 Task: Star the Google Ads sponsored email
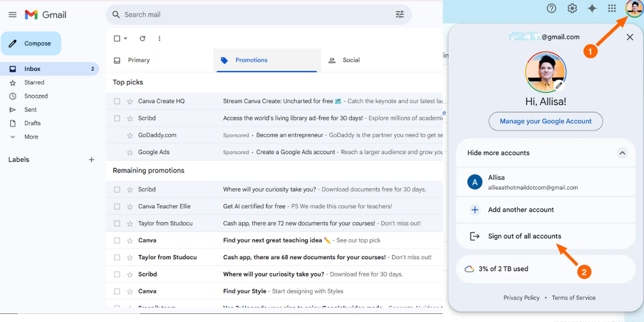pyautogui.click(x=130, y=152)
